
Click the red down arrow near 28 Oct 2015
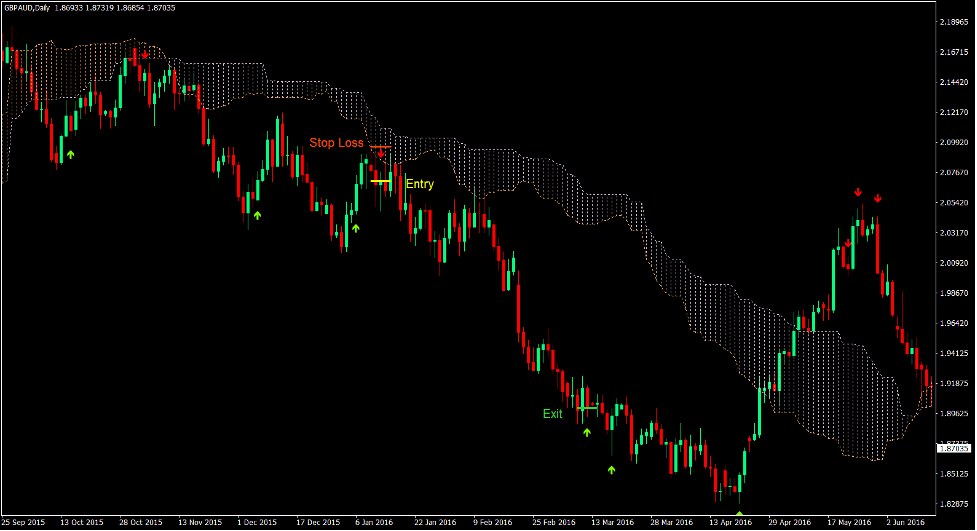pos(145,55)
